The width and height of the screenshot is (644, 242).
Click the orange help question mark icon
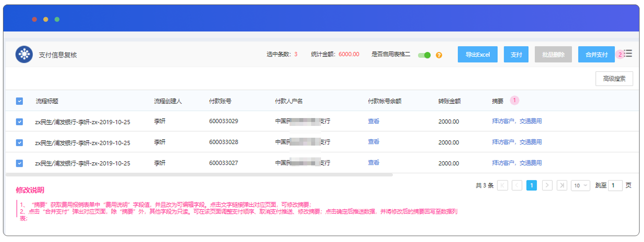click(x=439, y=55)
